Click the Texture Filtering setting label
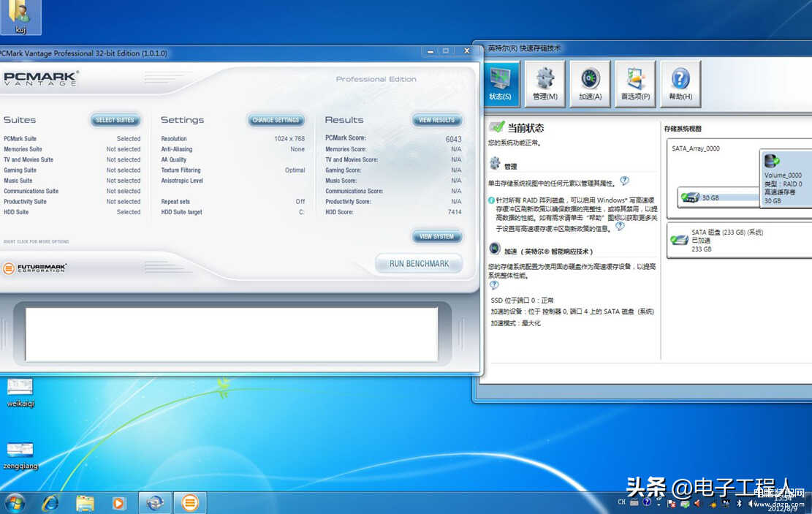 coord(181,170)
